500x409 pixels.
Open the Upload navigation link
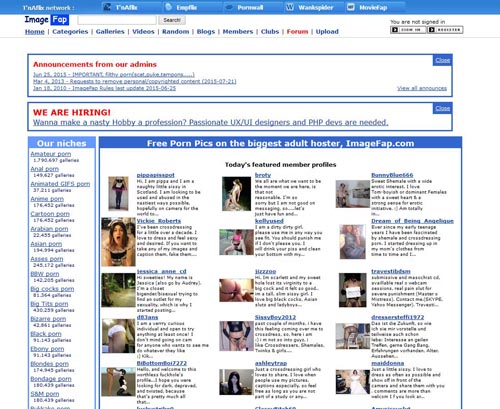click(327, 32)
